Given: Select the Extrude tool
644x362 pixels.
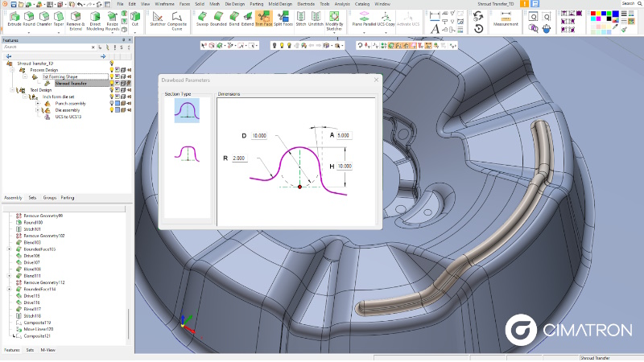Looking at the screenshot, I should [x=14, y=19].
